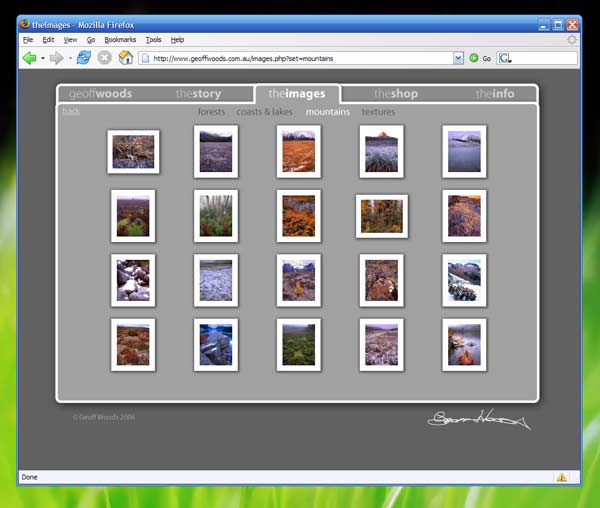Open the snowy slope with blue peaks thumbnail
The image size is (600, 508).
pos(464,280)
